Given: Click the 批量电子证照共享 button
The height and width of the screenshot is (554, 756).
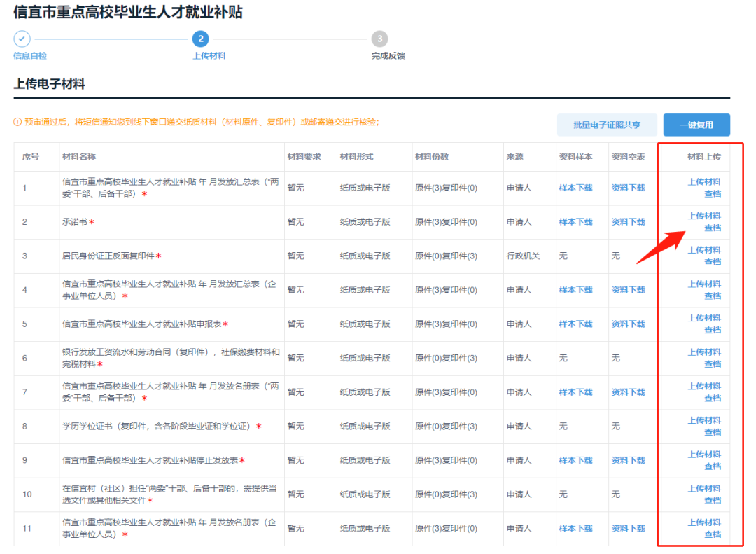Looking at the screenshot, I should click(x=606, y=125).
